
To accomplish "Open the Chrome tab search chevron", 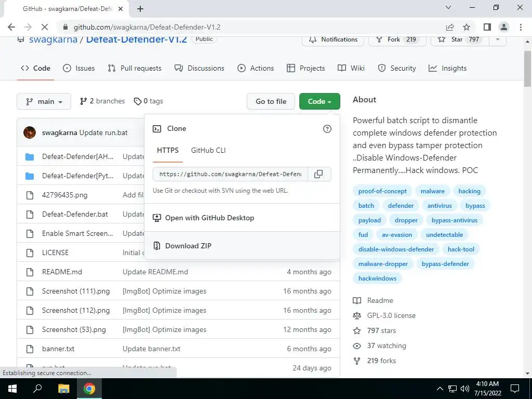I will tap(448, 7).
